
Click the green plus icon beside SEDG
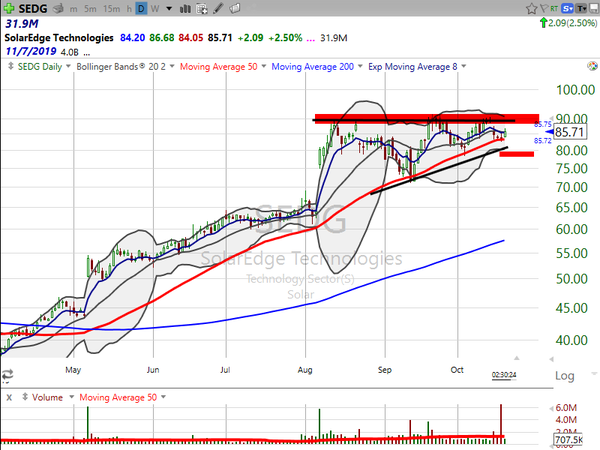[9, 8]
